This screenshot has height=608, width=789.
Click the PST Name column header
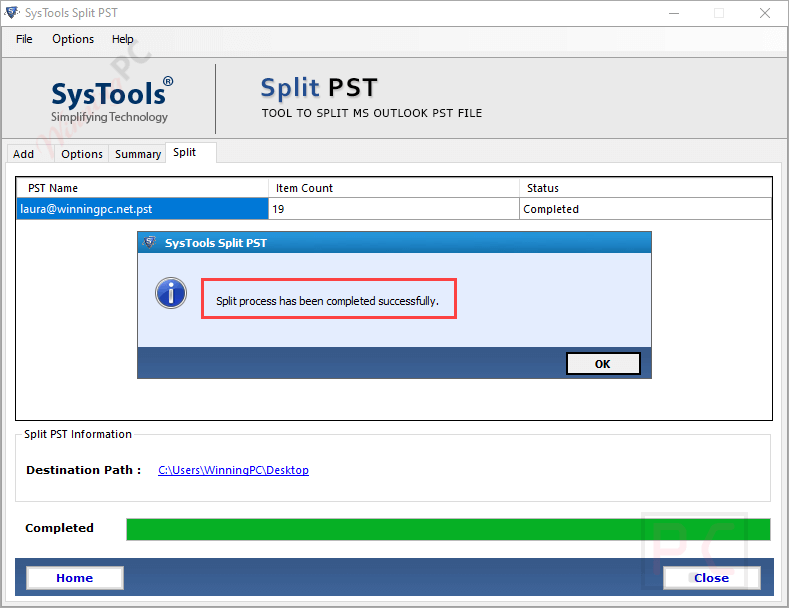[x=142, y=188]
